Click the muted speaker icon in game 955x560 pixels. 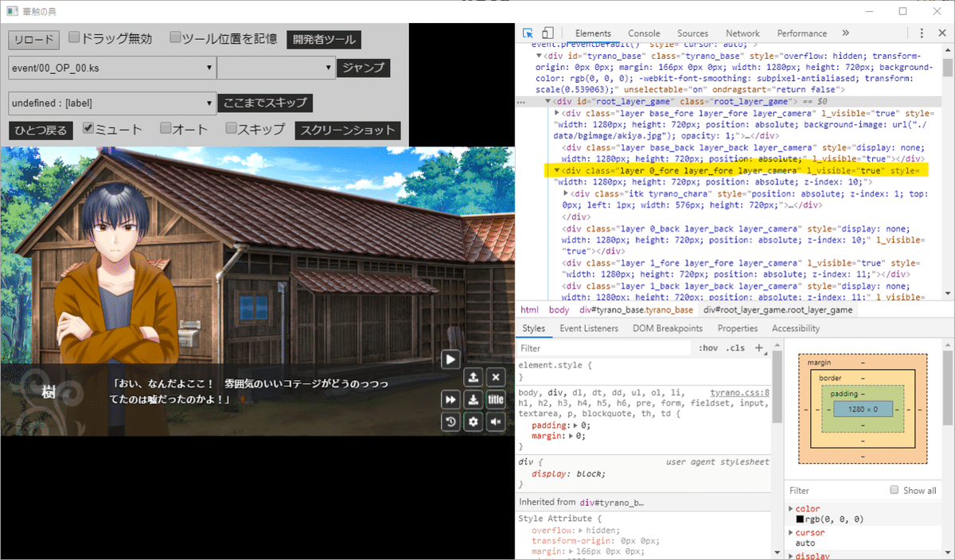click(x=495, y=422)
